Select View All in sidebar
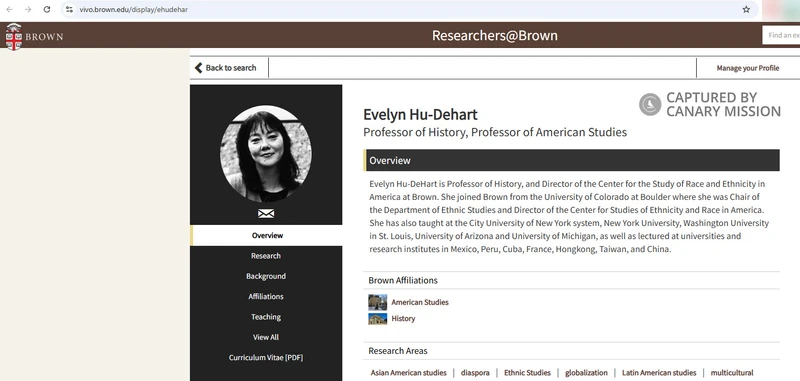The width and height of the screenshot is (800, 381). (266, 338)
